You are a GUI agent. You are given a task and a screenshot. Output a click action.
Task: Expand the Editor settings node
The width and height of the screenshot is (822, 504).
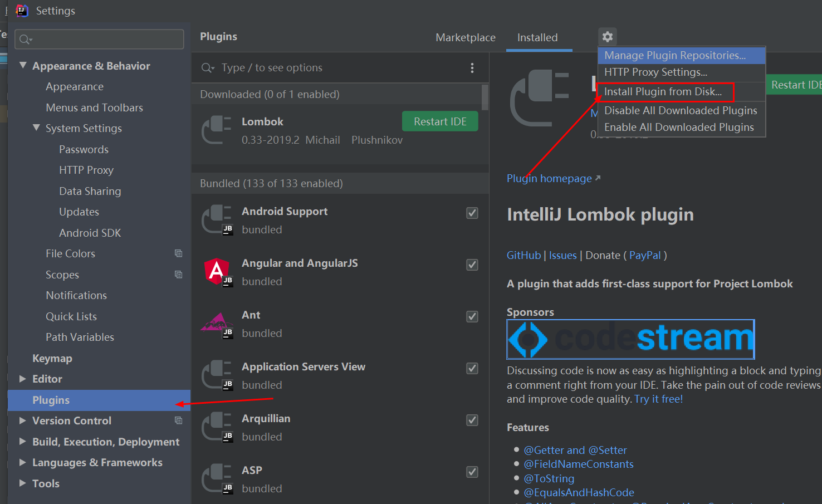tap(23, 379)
